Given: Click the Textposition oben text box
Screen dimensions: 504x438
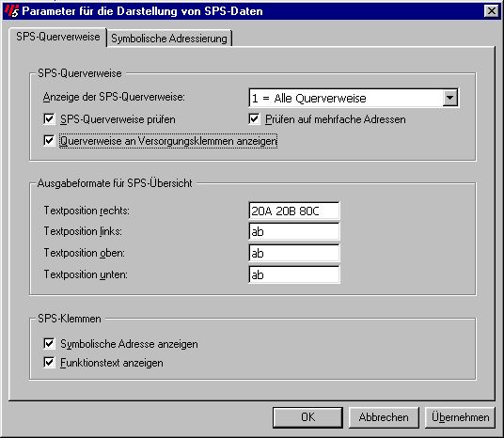Looking at the screenshot, I should tap(293, 253).
